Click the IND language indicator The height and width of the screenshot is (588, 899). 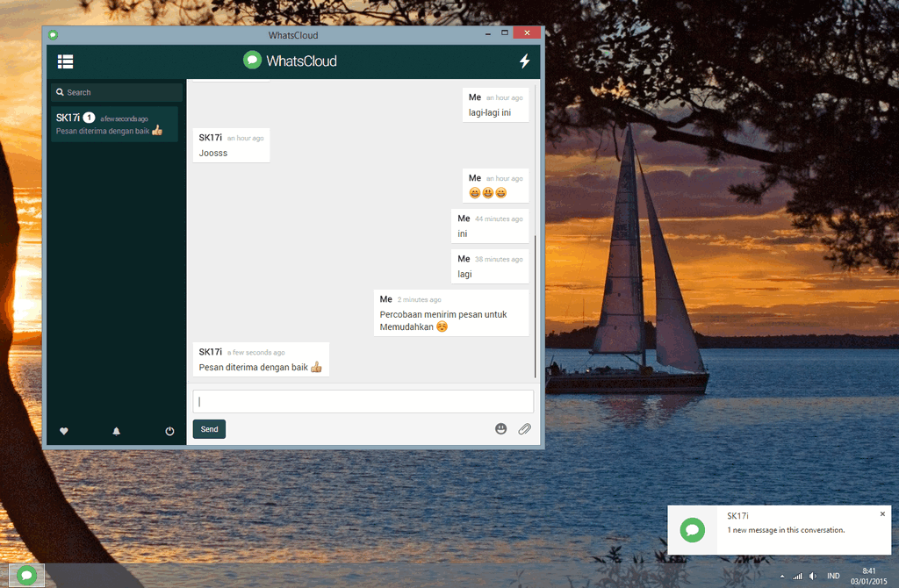[x=833, y=576]
